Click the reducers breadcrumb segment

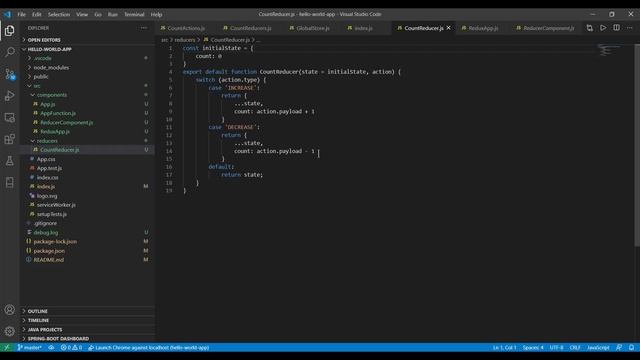tap(185, 40)
